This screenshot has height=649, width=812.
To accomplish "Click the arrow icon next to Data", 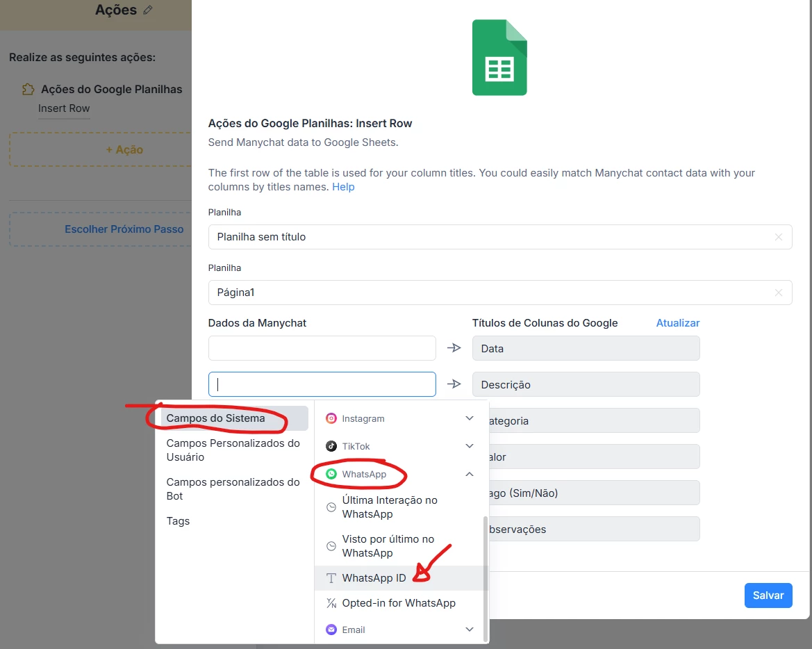I will [454, 348].
